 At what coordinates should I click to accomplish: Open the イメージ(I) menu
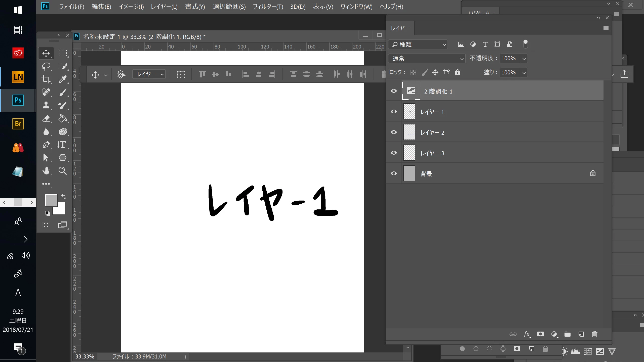coord(131,7)
